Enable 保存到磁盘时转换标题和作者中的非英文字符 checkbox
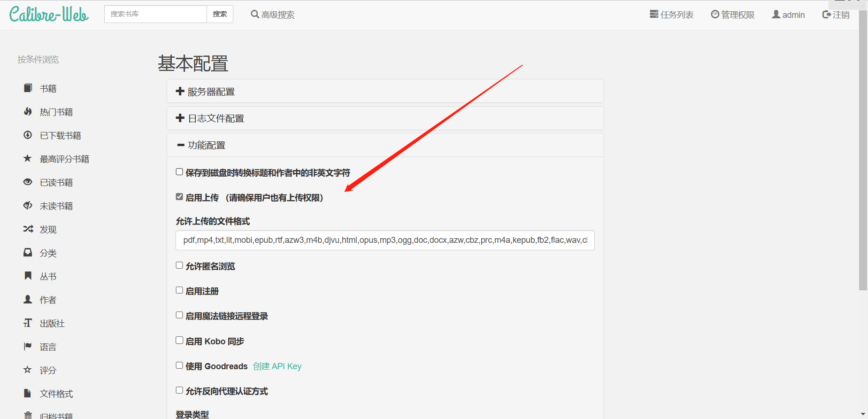The width and height of the screenshot is (868, 419). point(179,172)
